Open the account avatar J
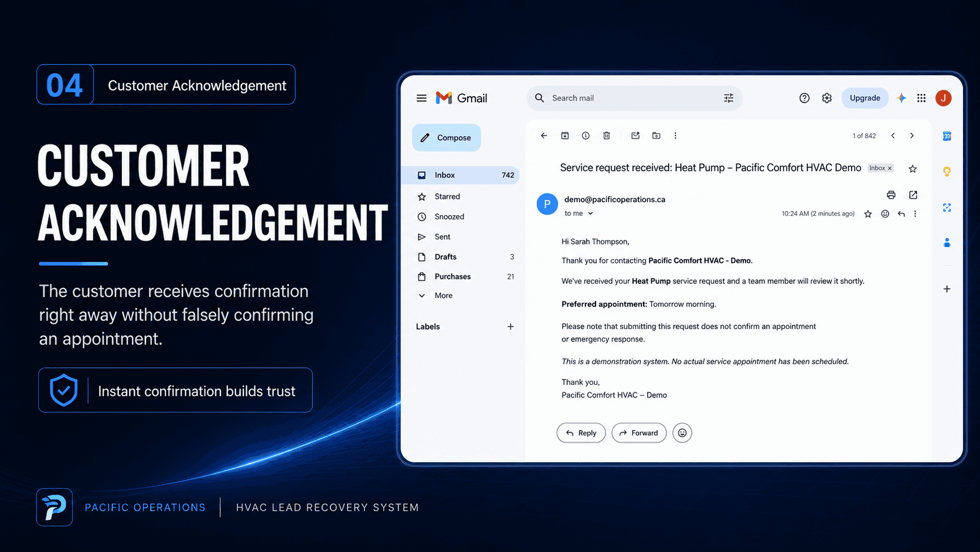 click(x=943, y=98)
